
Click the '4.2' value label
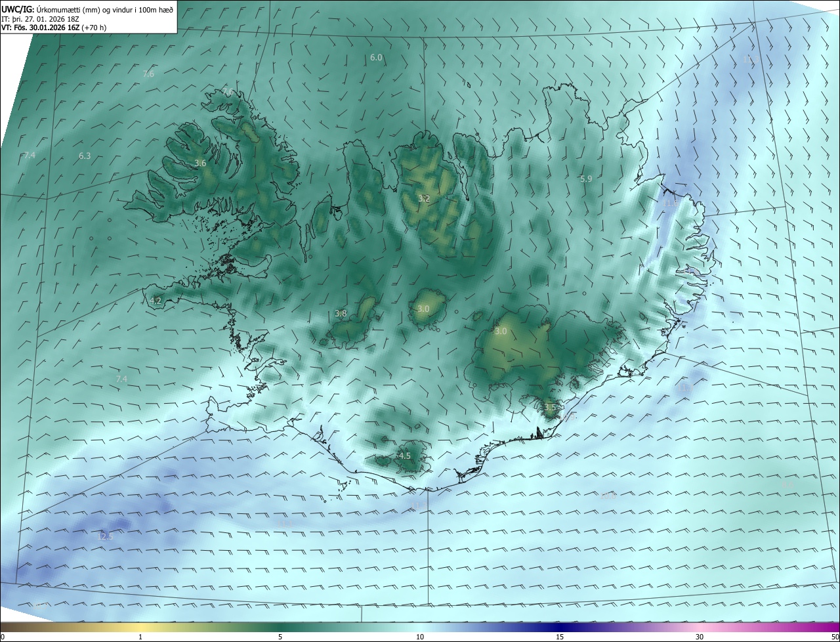pyautogui.click(x=156, y=301)
